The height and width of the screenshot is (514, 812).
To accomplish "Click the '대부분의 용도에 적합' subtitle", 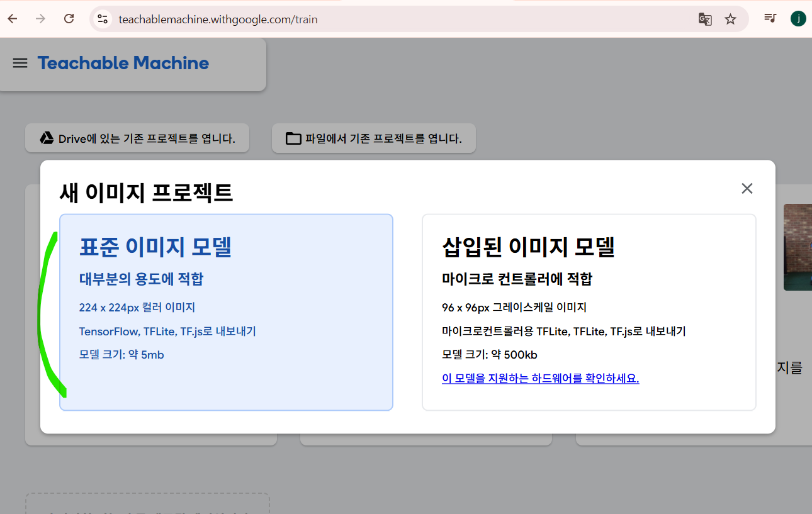I will click(x=142, y=279).
